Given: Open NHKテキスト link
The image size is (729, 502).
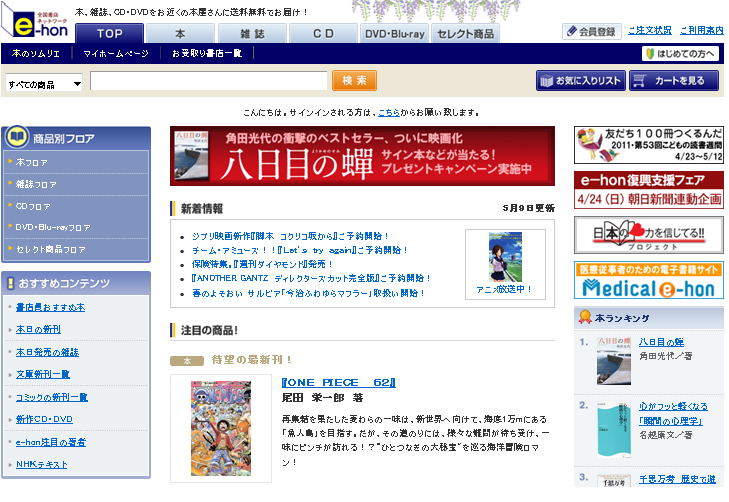Looking at the screenshot, I should 41,464.
